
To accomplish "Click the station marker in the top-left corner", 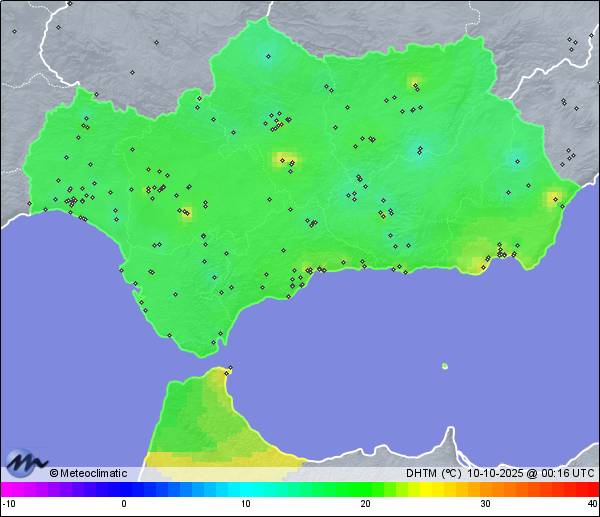I will pyautogui.click(x=15, y=31).
